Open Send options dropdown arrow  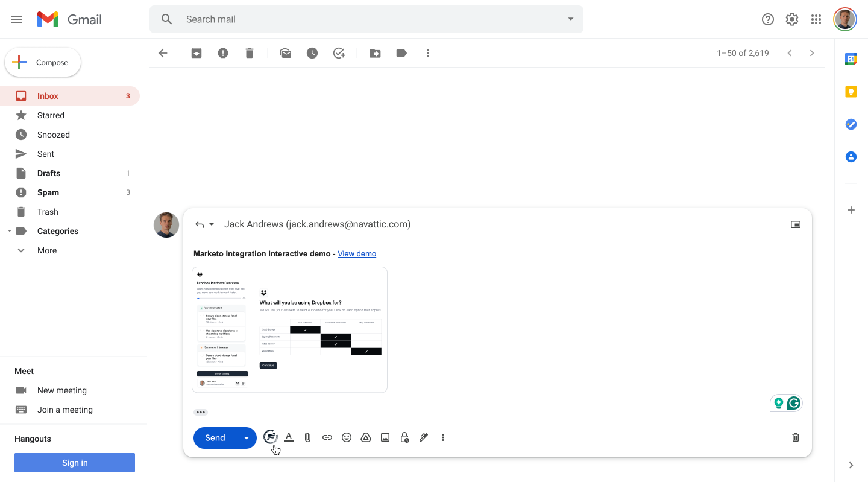coord(247,437)
